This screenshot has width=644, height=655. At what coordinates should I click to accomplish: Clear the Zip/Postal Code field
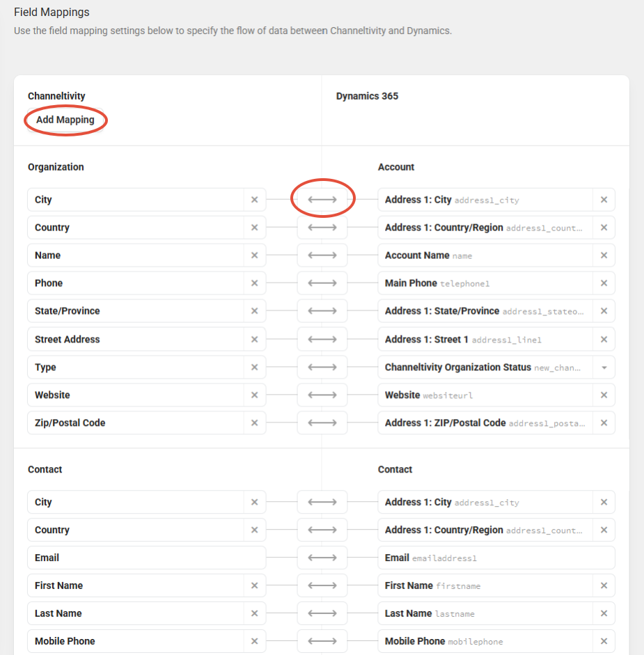[255, 423]
